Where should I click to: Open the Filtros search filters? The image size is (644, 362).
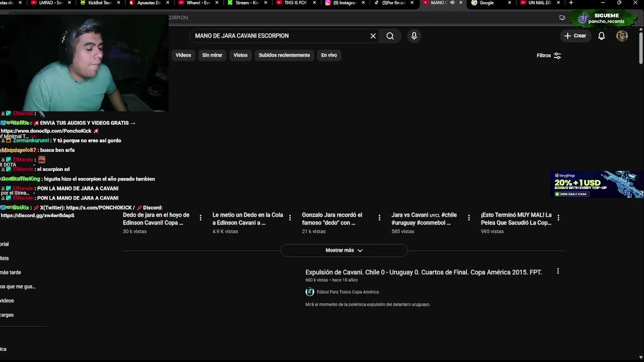[549, 55]
